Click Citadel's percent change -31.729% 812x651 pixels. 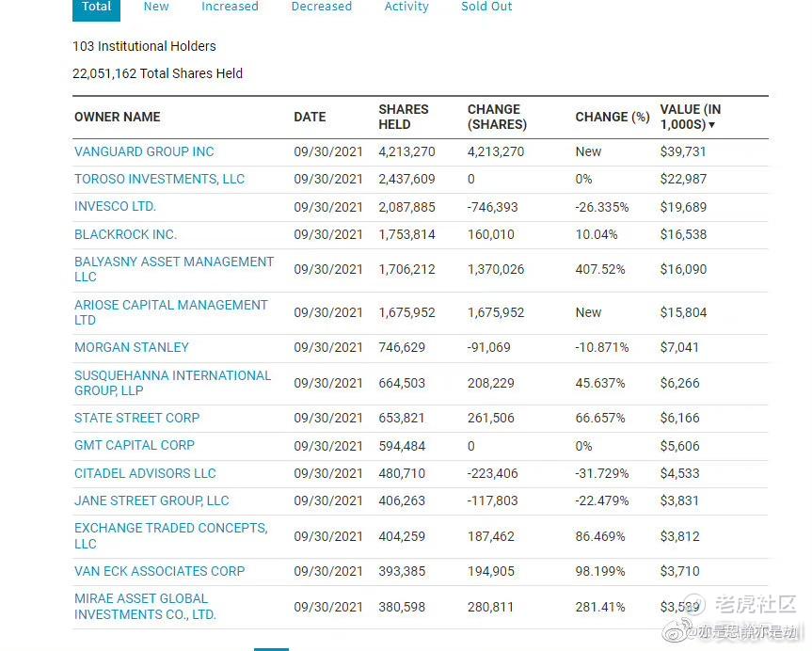(x=602, y=473)
